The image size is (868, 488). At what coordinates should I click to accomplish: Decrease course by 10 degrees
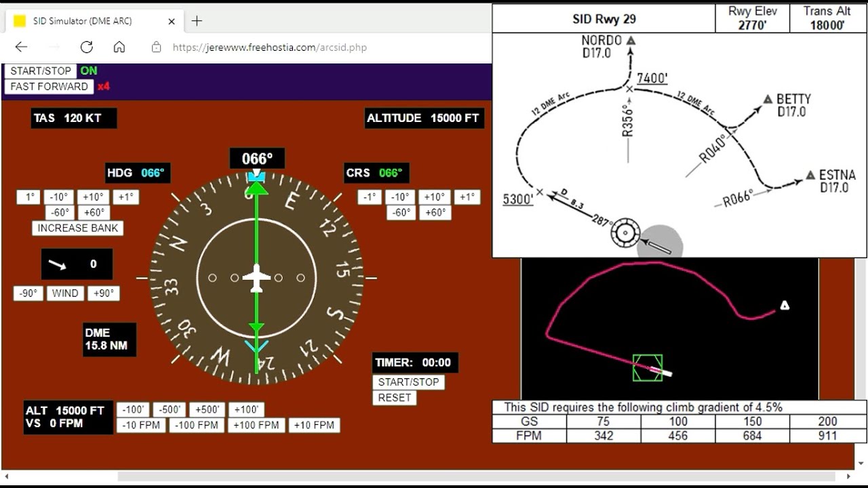(400, 197)
